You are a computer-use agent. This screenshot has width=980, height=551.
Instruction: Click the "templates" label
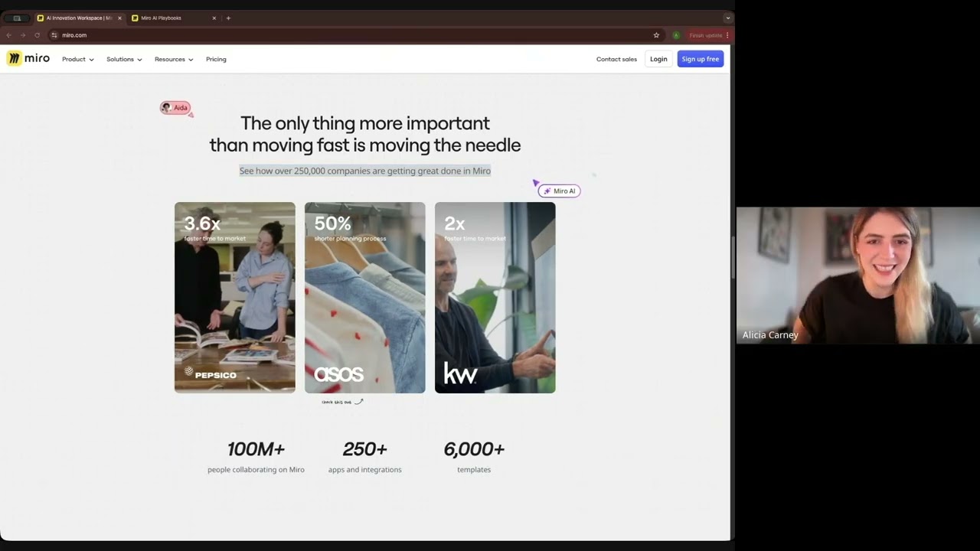[474, 470]
